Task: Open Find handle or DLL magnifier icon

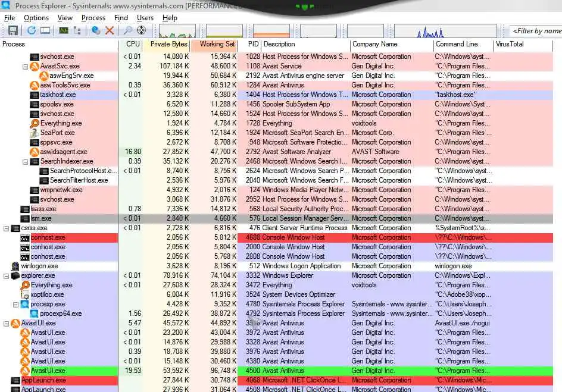Action: tap(128, 30)
